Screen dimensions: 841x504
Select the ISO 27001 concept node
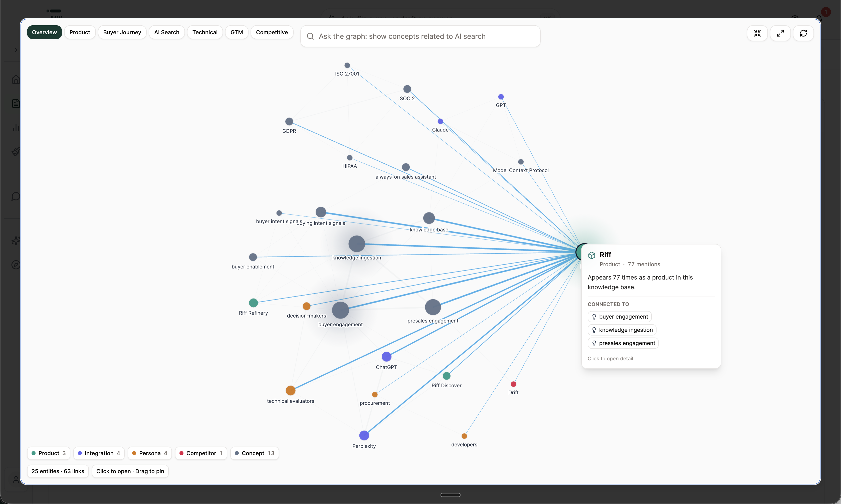347,65
